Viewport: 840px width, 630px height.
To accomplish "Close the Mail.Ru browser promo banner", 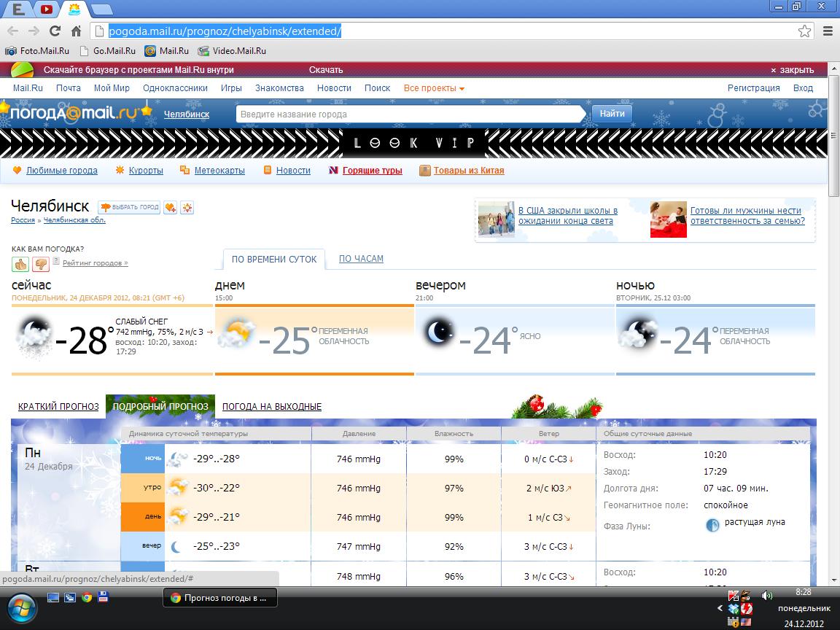I will [x=792, y=70].
